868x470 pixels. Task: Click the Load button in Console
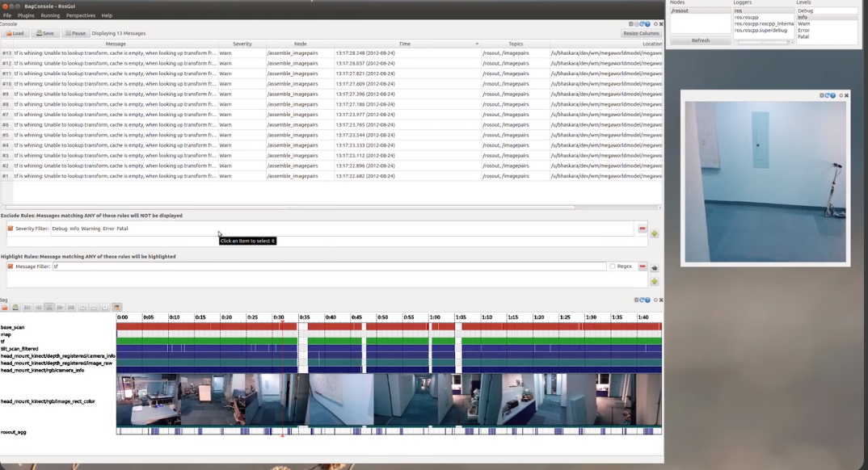[x=15, y=33]
